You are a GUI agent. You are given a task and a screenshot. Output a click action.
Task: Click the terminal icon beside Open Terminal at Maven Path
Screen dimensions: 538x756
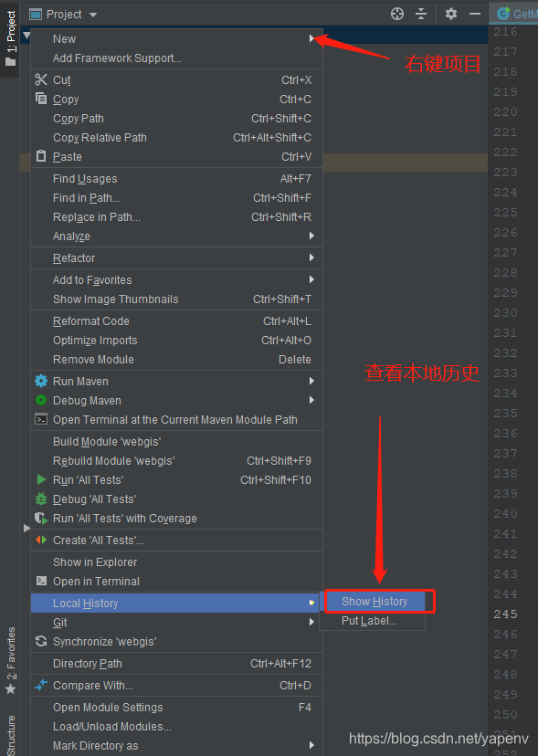pos(41,419)
